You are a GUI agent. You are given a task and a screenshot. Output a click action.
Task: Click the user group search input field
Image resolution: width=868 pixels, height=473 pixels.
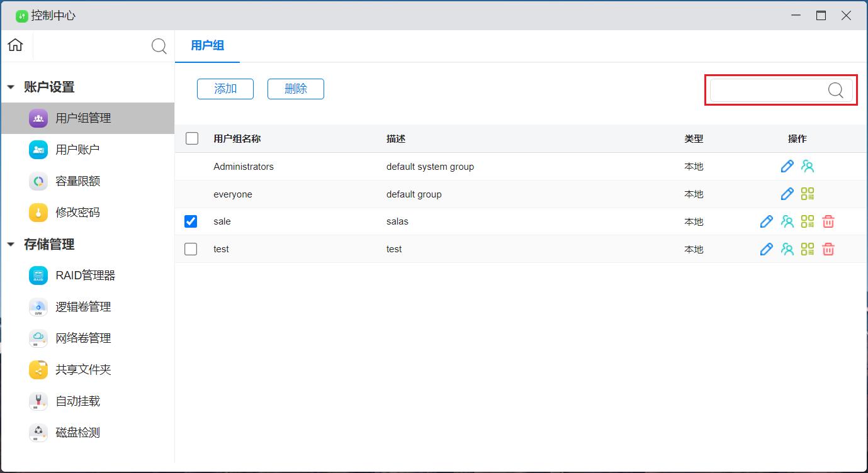click(x=768, y=90)
